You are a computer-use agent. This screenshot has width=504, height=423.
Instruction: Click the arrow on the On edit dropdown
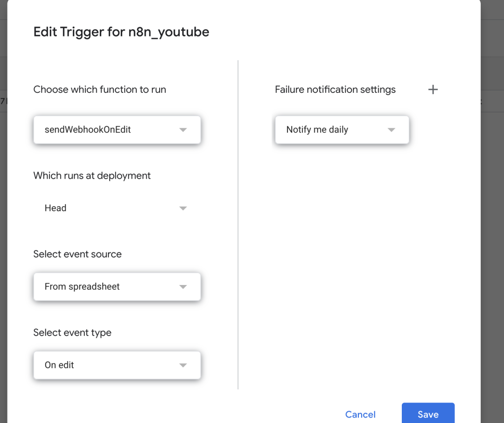click(183, 365)
